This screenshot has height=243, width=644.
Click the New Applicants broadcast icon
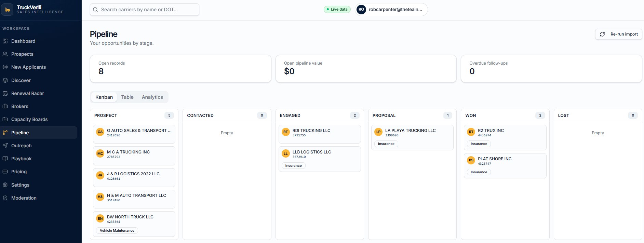pyautogui.click(x=5, y=67)
